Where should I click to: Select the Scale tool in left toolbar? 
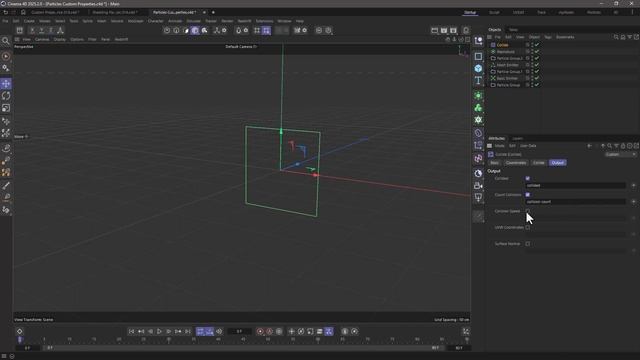[6, 108]
